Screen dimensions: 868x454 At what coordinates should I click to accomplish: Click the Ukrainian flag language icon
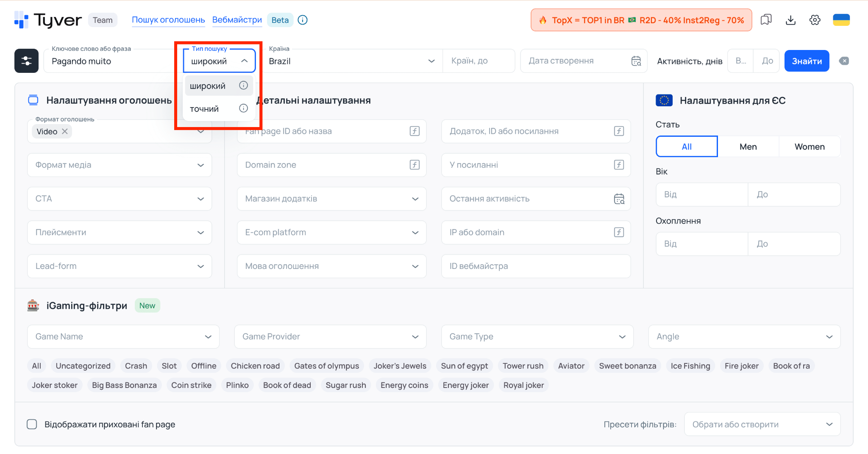click(841, 20)
